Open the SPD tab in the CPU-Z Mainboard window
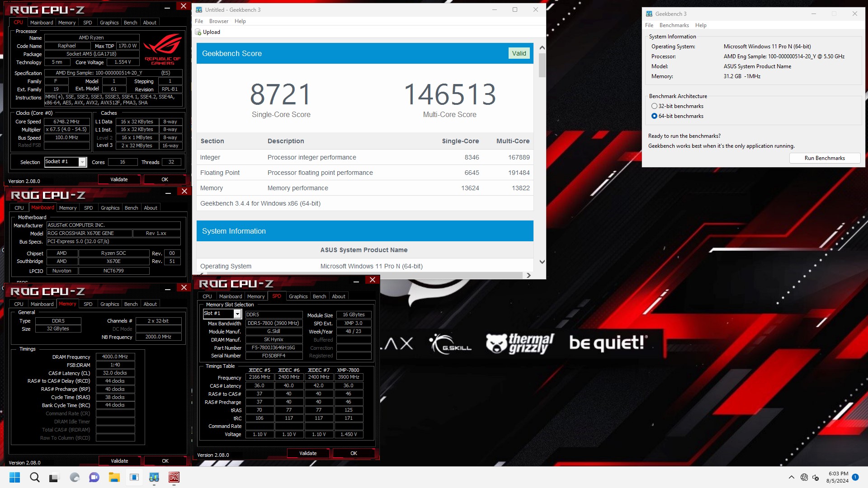The width and height of the screenshot is (868, 488). [88, 208]
